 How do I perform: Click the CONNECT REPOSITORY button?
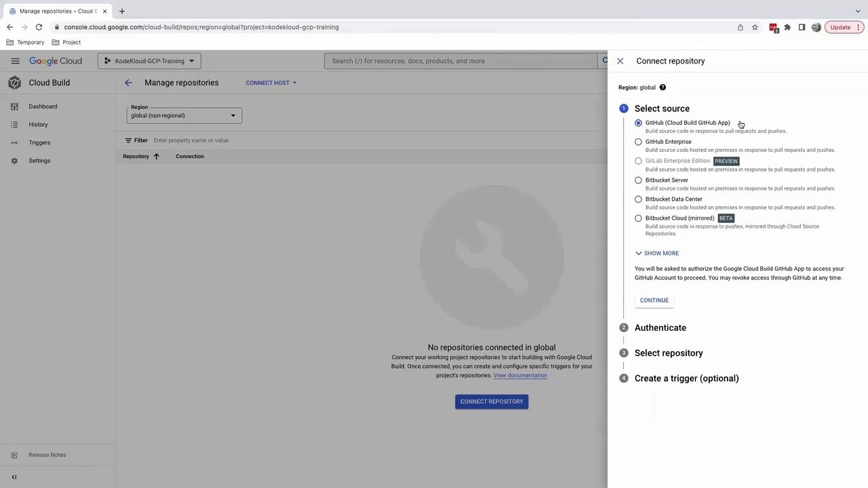pos(492,401)
